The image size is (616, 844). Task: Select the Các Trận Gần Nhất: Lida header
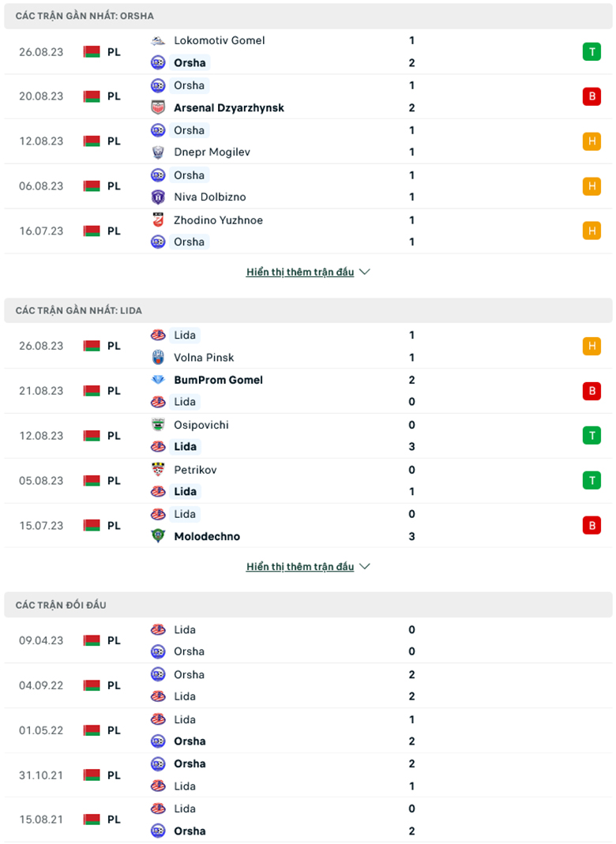[x=79, y=310]
